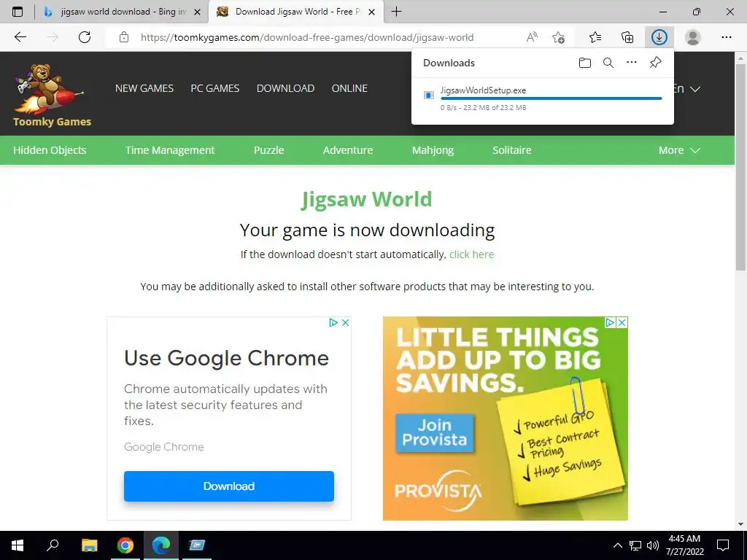Open NEW GAMES menu item
The width and height of the screenshot is (747, 560).
click(144, 88)
